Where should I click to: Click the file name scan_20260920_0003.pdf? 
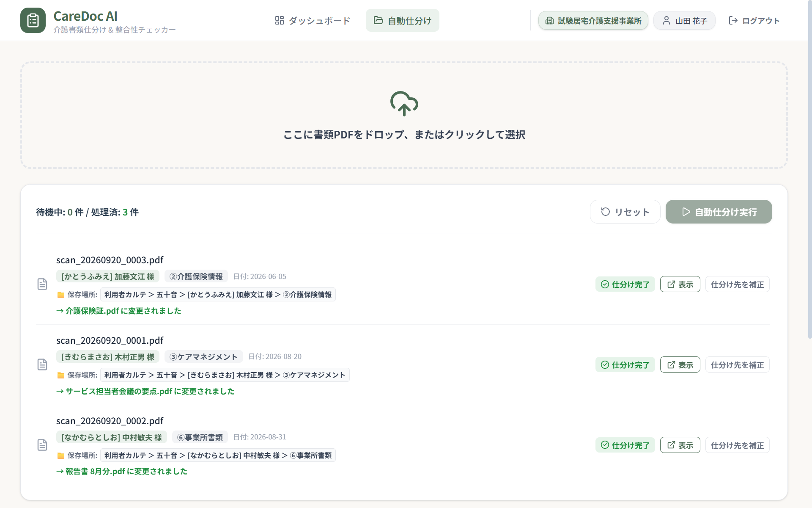110,260
